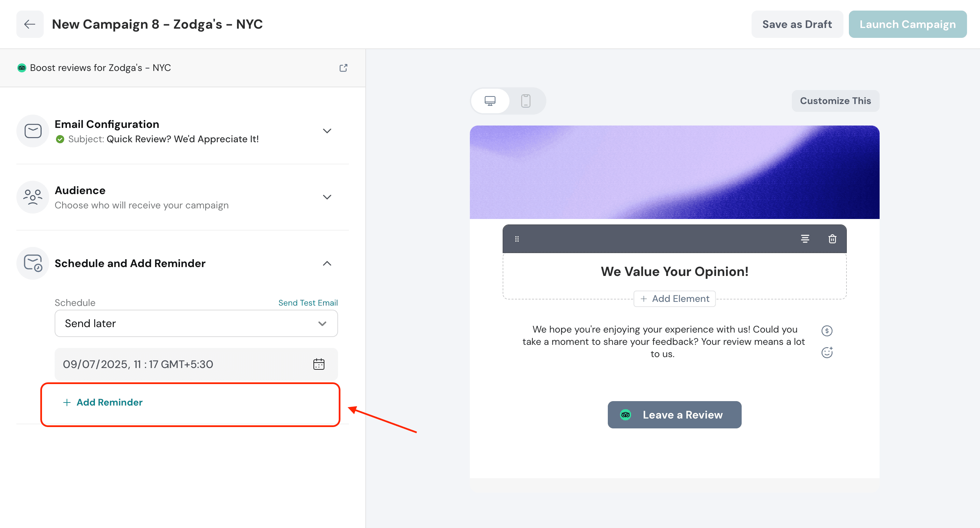Click Customize This button
980x528 pixels.
click(x=835, y=101)
